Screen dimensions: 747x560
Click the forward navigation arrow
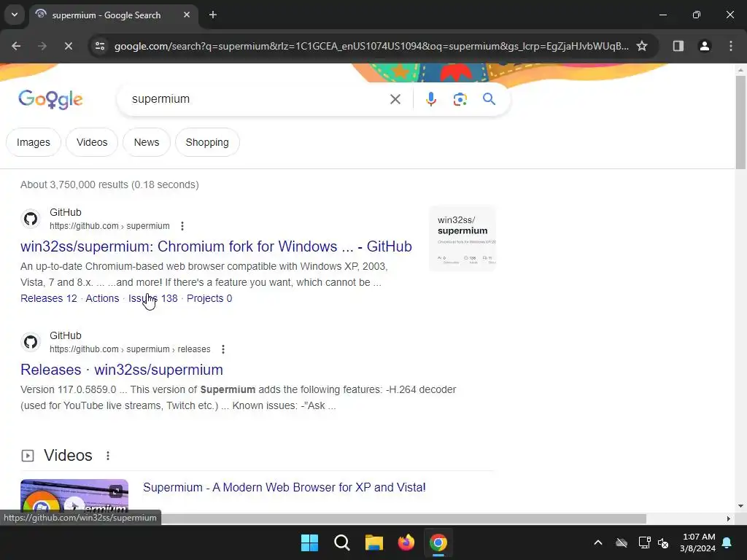tap(42, 46)
